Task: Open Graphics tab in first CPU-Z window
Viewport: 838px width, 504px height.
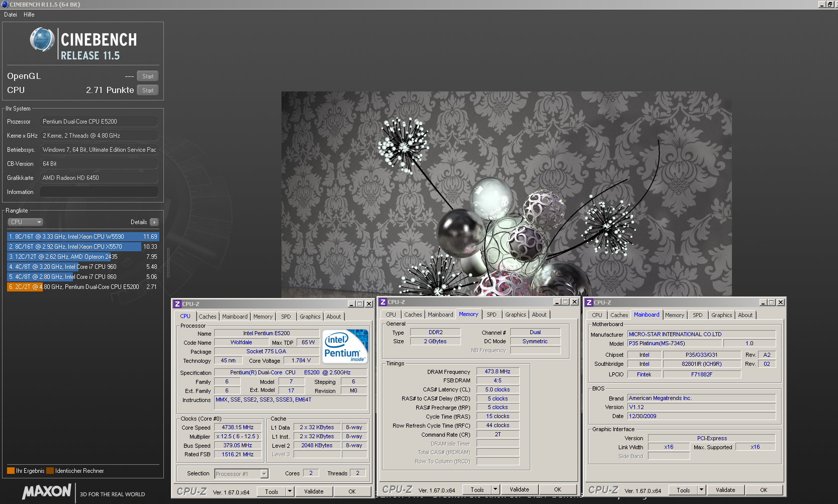Action: point(310,317)
